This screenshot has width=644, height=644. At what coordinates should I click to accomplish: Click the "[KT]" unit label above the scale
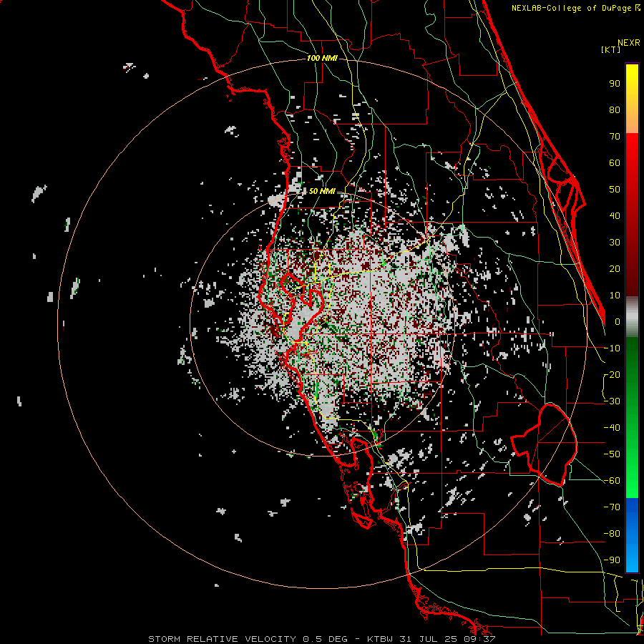coord(611,49)
